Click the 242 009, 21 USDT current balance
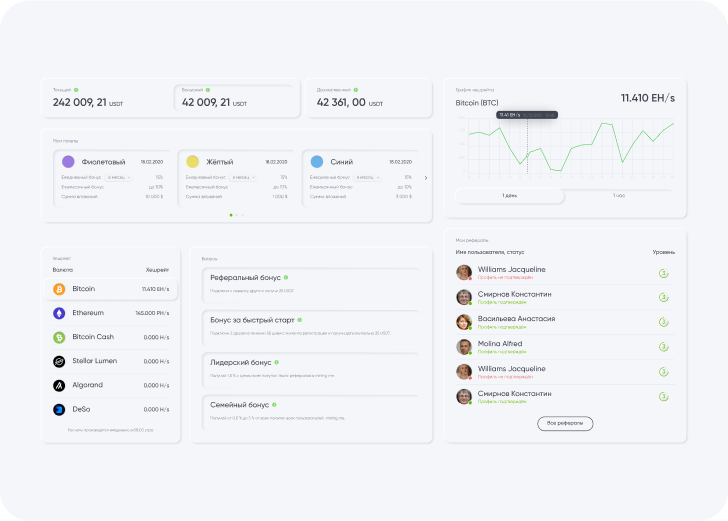 (88, 103)
